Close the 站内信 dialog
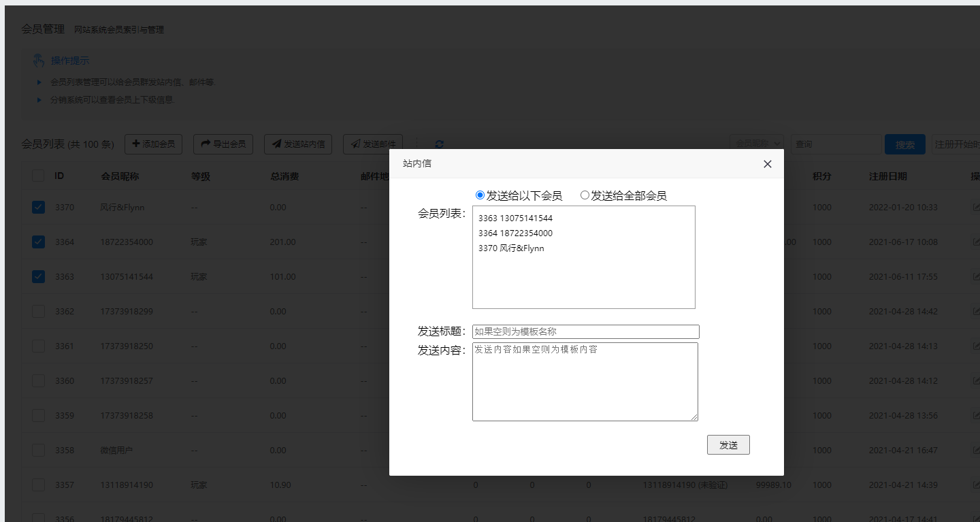This screenshot has width=980, height=522. (x=768, y=164)
